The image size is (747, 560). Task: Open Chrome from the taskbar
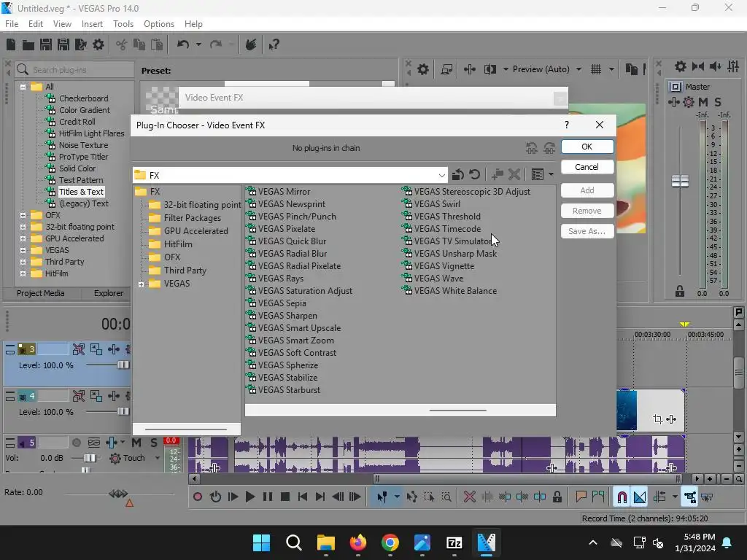tap(390, 542)
